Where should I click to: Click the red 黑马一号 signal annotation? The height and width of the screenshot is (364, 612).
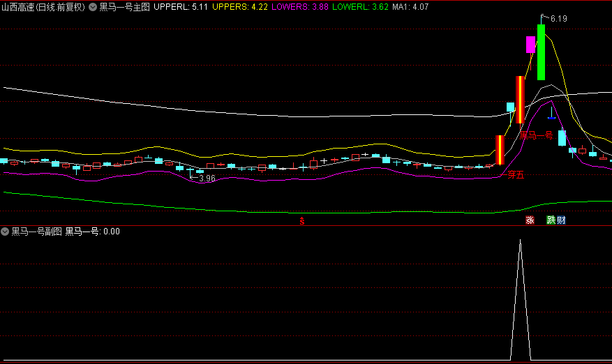click(536, 135)
